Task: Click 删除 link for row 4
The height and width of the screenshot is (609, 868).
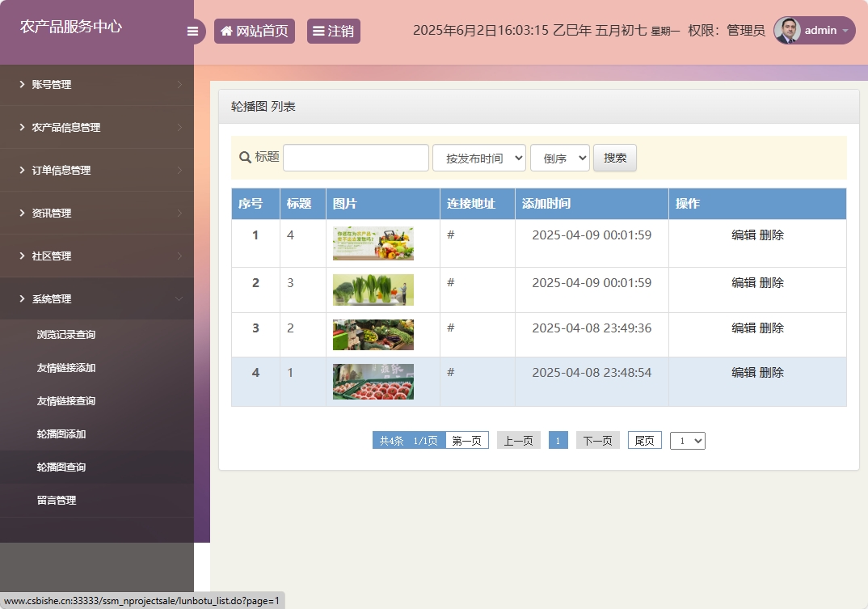Action: click(x=771, y=373)
